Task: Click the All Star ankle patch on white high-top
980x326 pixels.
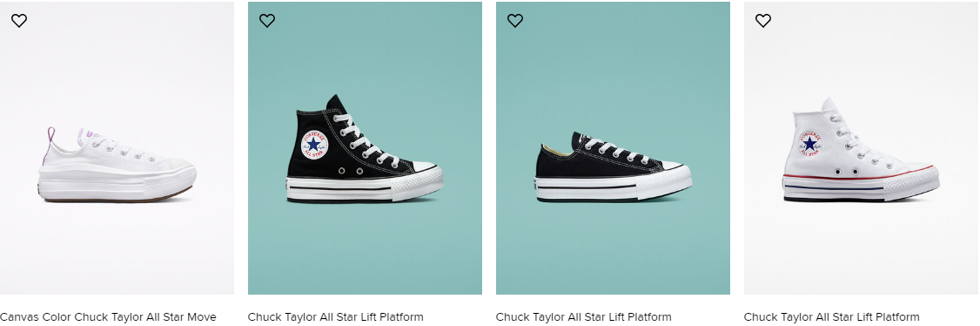Action: point(810,143)
